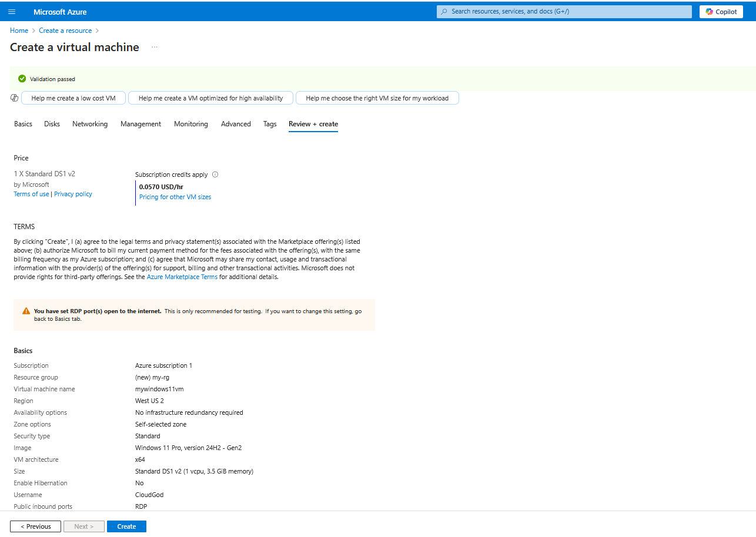
Task: Open the portal hamburger menu
Action: 12,12
